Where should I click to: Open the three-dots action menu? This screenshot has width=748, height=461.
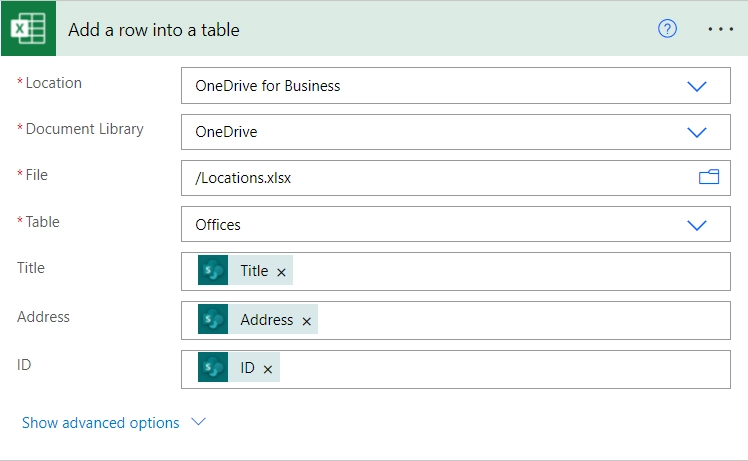(x=720, y=29)
